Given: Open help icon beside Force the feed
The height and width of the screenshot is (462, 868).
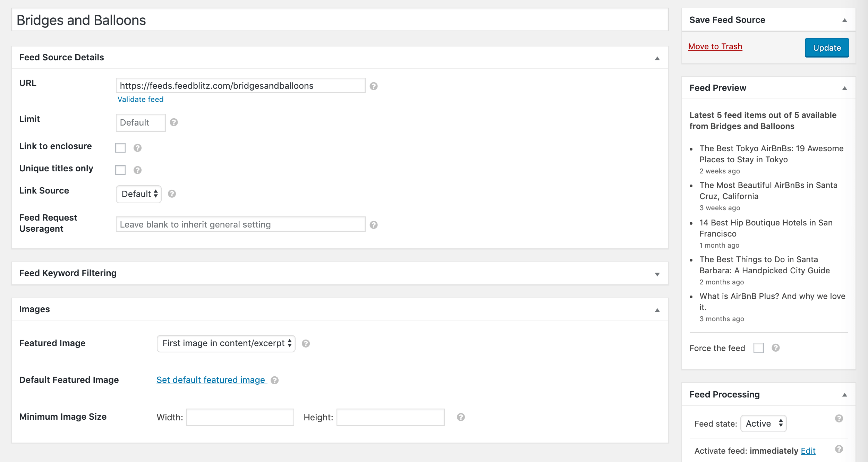Looking at the screenshot, I should (x=776, y=348).
